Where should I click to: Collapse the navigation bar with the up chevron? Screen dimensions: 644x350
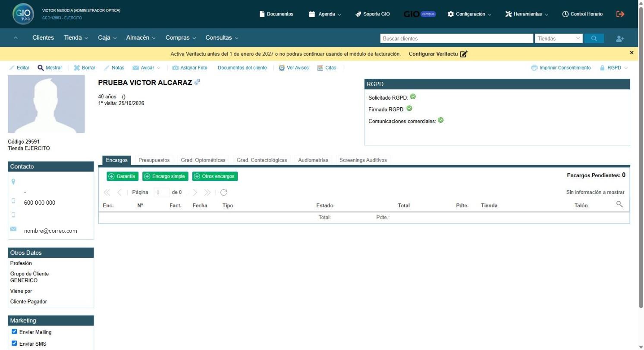(x=16, y=38)
